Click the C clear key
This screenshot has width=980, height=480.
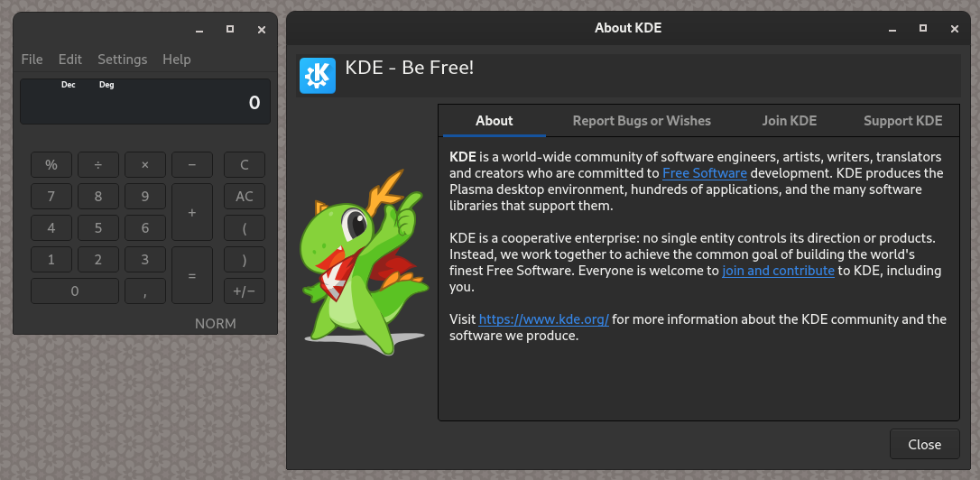pyautogui.click(x=245, y=165)
